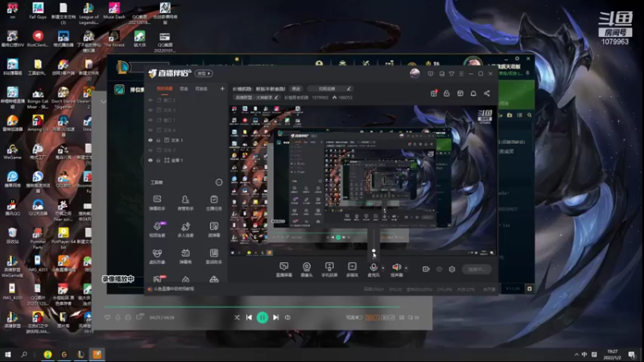Toggle the lock on layer 文本 1
This screenshot has width=644, height=362.
coord(158,140)
